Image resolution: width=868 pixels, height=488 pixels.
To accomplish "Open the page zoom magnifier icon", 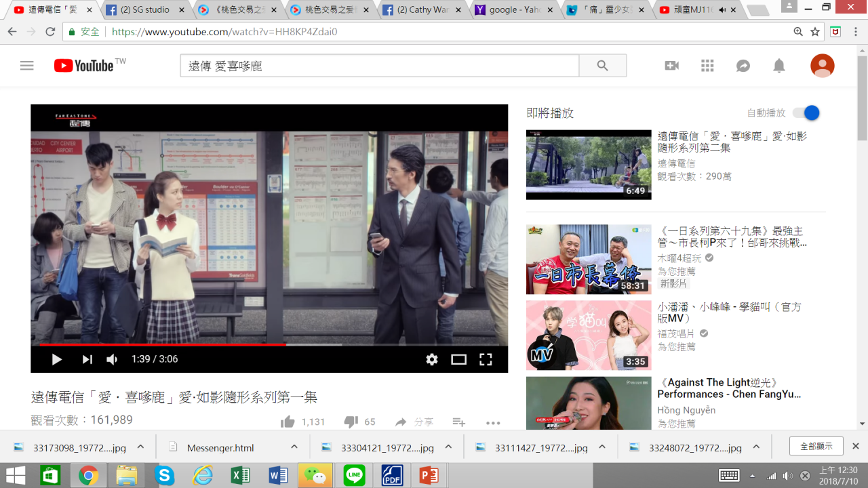I will 798,32.
